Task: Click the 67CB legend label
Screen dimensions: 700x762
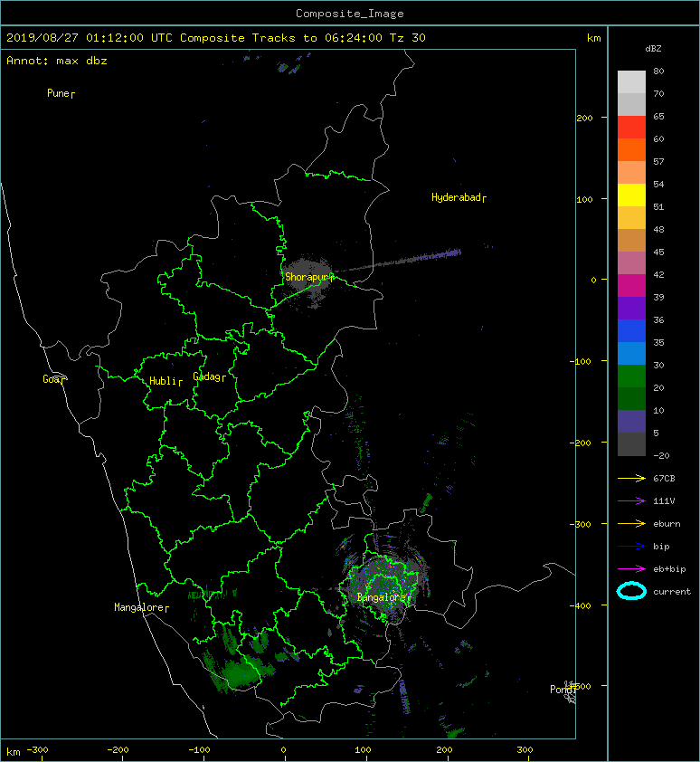Action: coord(664,478)
